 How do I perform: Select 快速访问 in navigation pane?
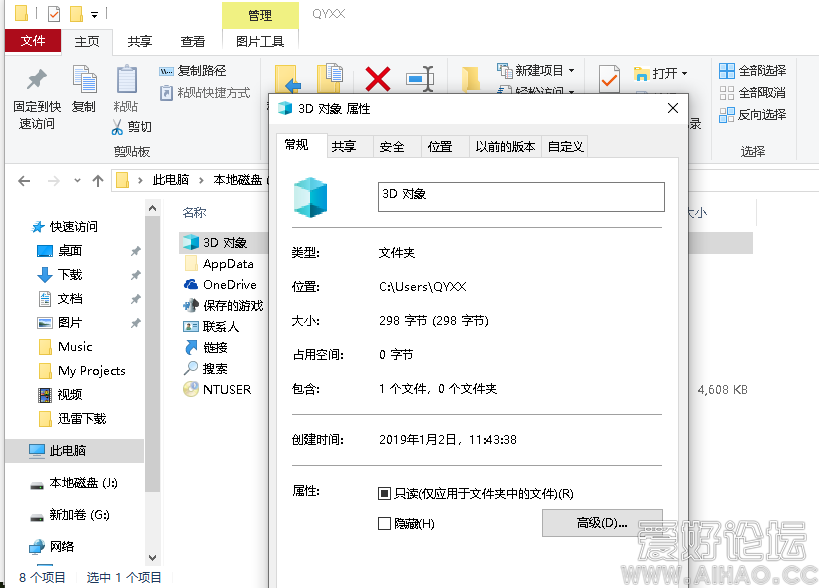coord(64,227)
